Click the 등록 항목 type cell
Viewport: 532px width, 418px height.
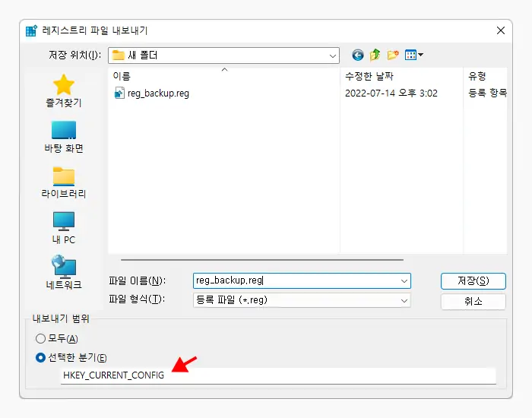click(488, 93)
